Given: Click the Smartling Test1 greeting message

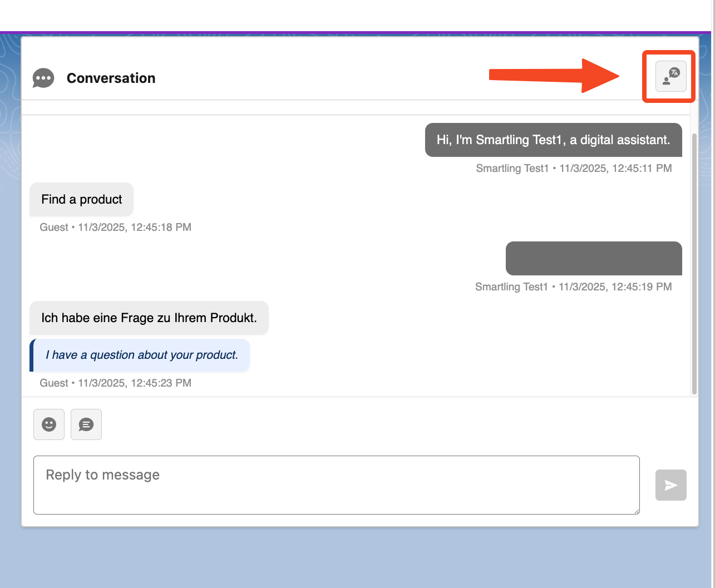Looking at the screenshot, I should point(553,140).
